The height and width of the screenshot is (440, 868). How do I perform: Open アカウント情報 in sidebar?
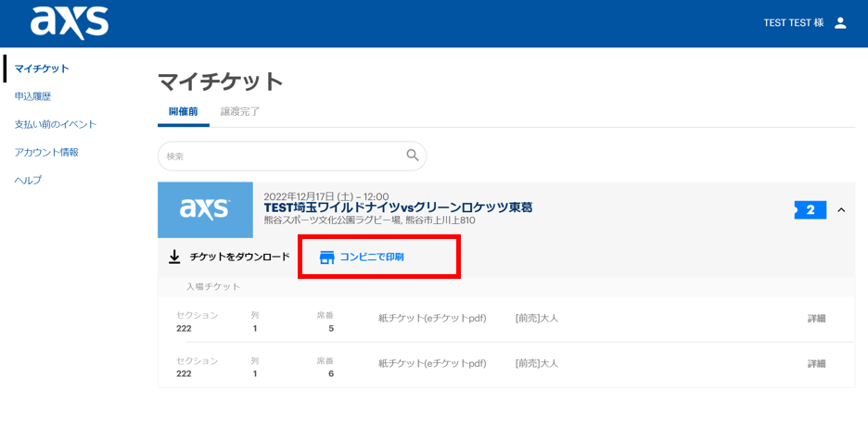[46, 152]
